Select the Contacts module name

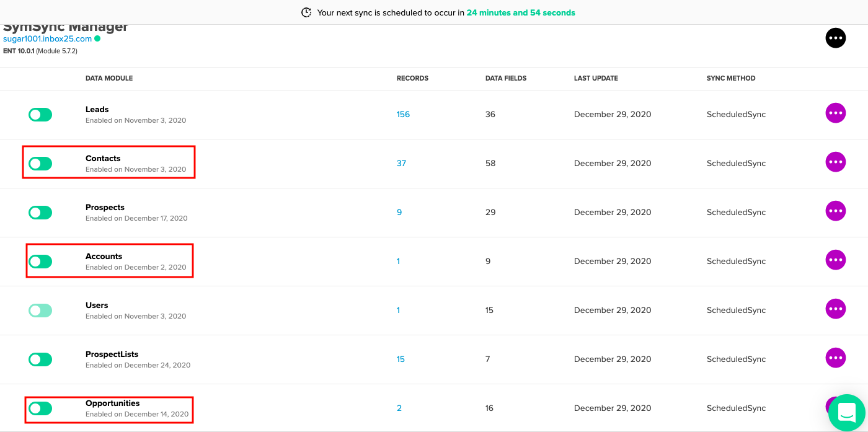(103, 159)
